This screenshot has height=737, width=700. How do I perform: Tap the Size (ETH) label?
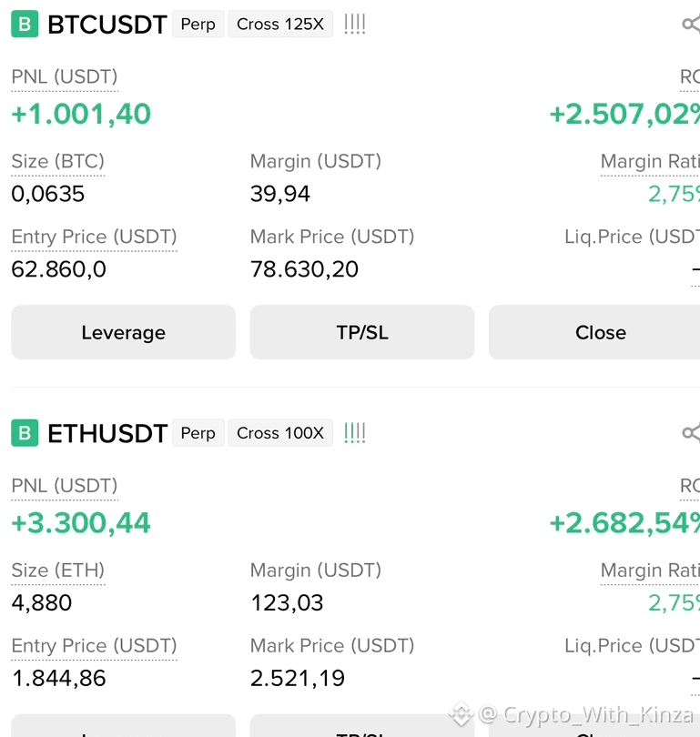pyautogui.click(x=58, y=570)
